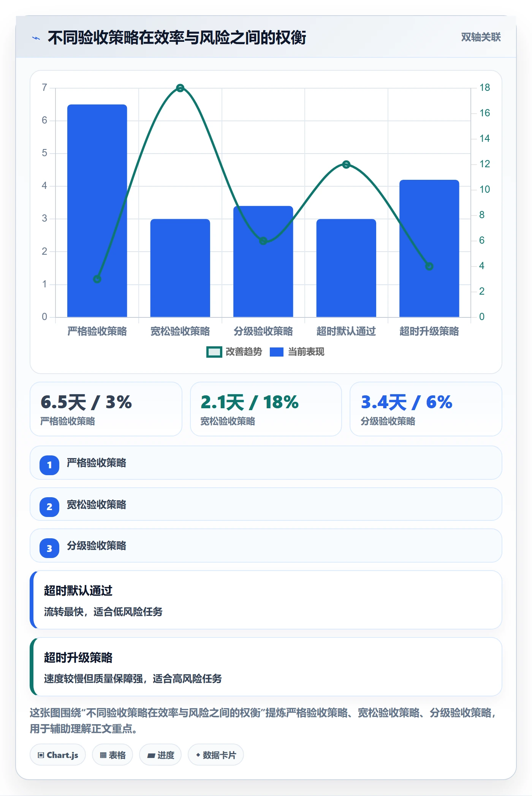Click the x-axis label 宽松验收策略
532x796 pixels.
coord(180,331)
